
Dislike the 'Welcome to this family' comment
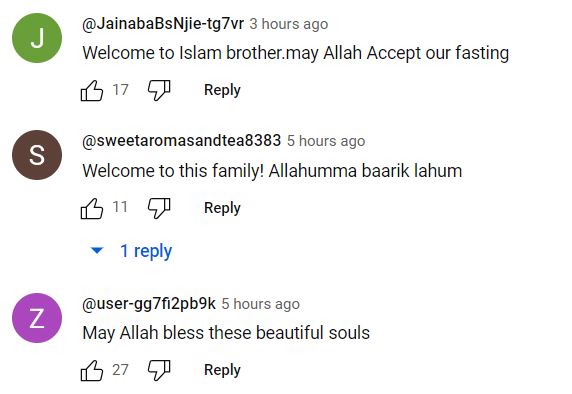(159, 208)
